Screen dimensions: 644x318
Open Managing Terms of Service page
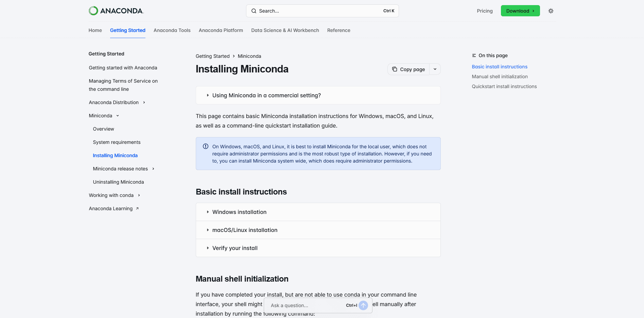pos(123,85)
